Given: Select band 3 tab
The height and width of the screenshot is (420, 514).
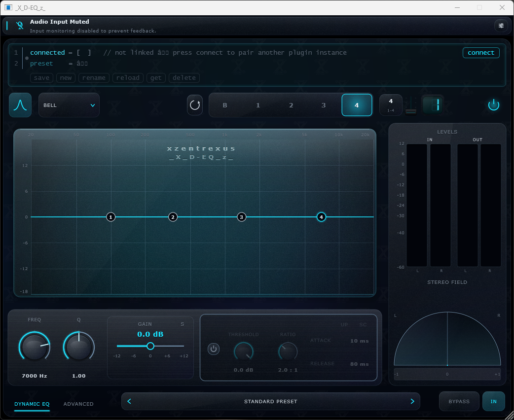Looking at the screenshot, I should pos(324,105).
